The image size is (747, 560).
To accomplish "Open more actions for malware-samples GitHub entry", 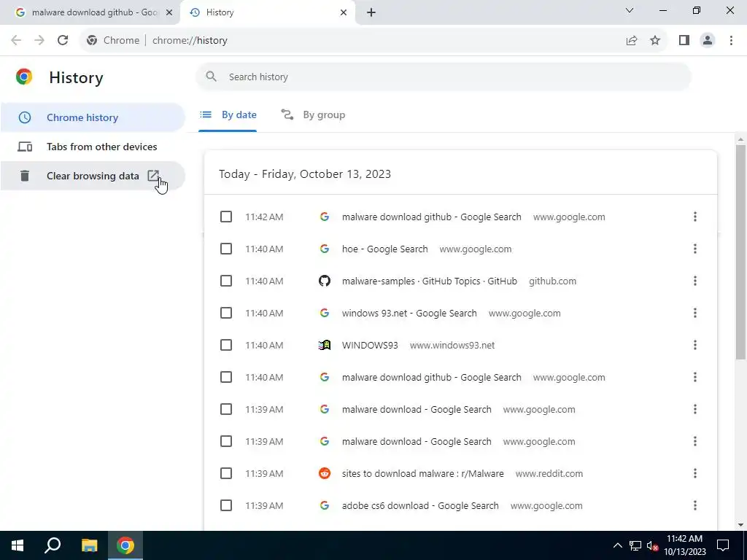I will tap(694, 281).
